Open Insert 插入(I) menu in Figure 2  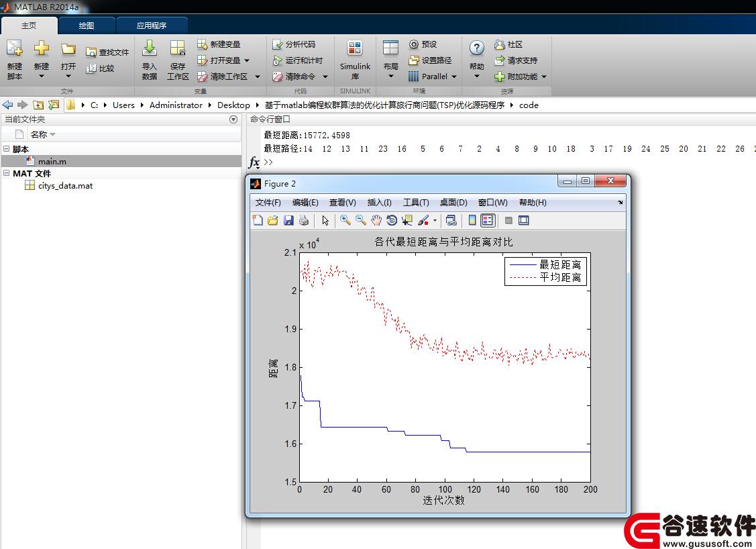click(x=379, y=203)
